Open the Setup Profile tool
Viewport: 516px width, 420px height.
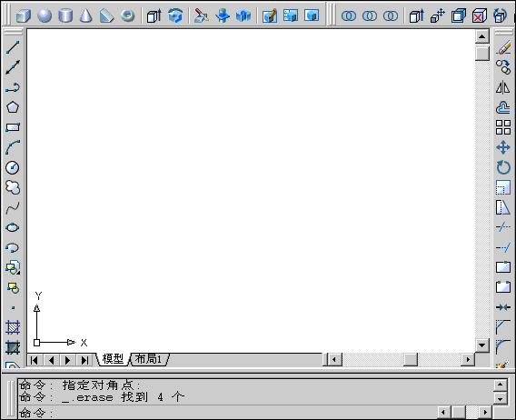[x=312, y=15]
